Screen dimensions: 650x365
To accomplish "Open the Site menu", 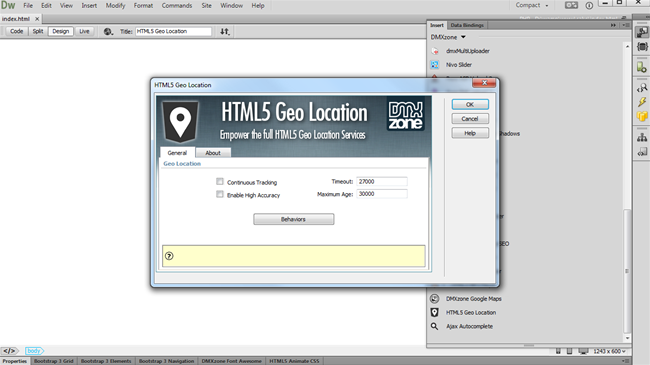I will coord(206,5).
